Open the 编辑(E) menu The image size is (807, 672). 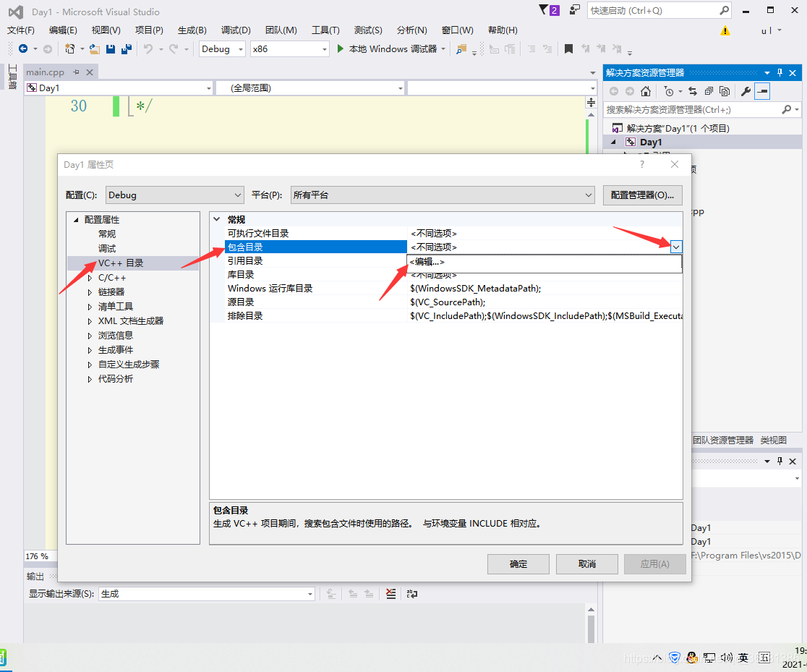63,30
